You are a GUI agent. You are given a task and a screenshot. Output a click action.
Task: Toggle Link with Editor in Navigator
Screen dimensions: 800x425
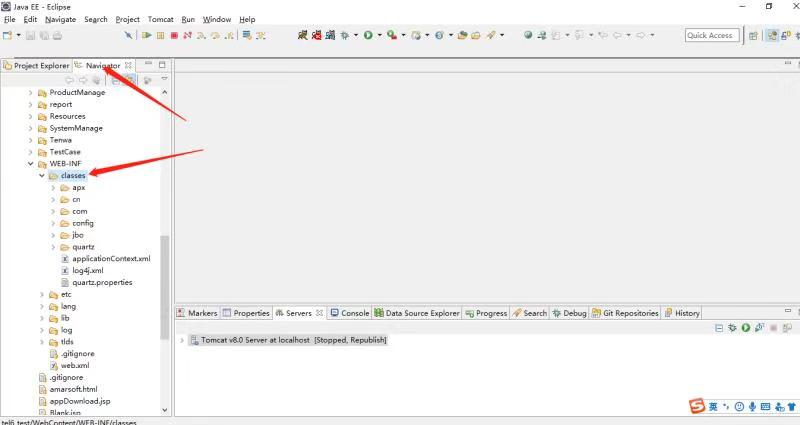(130, 80)
